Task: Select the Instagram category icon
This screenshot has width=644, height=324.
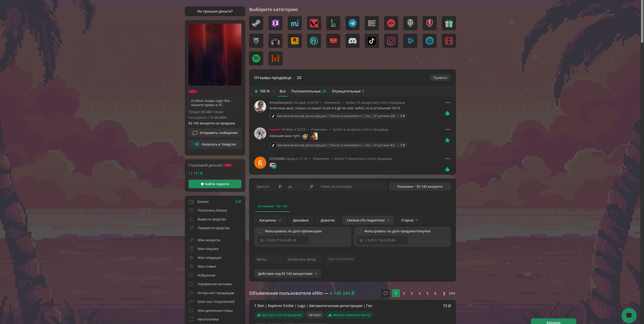Action: pos(391,41)
